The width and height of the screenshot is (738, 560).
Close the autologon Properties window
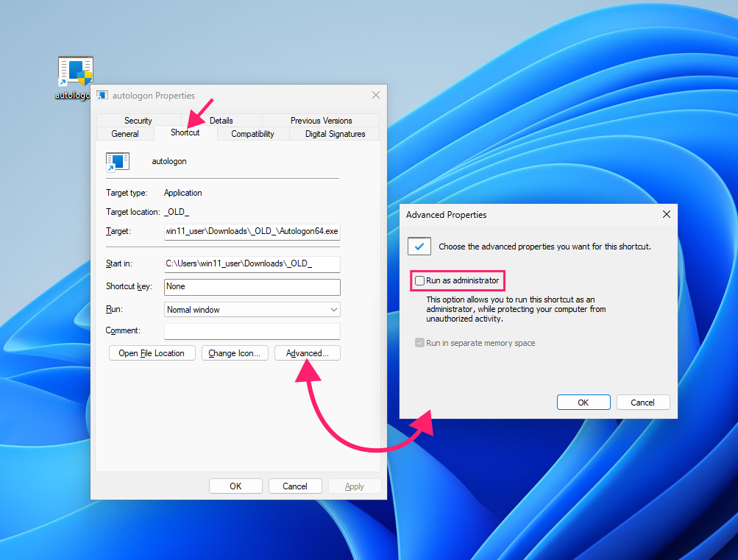(x=375, y=95)
